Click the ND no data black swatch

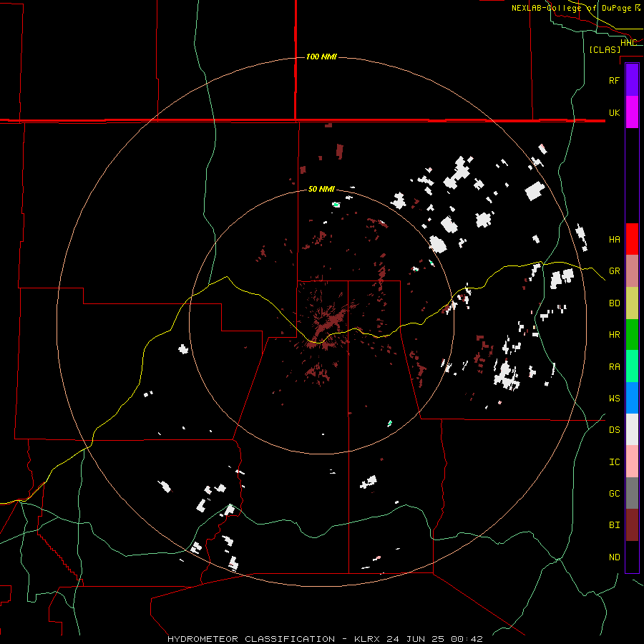click(x=632, y=557)
